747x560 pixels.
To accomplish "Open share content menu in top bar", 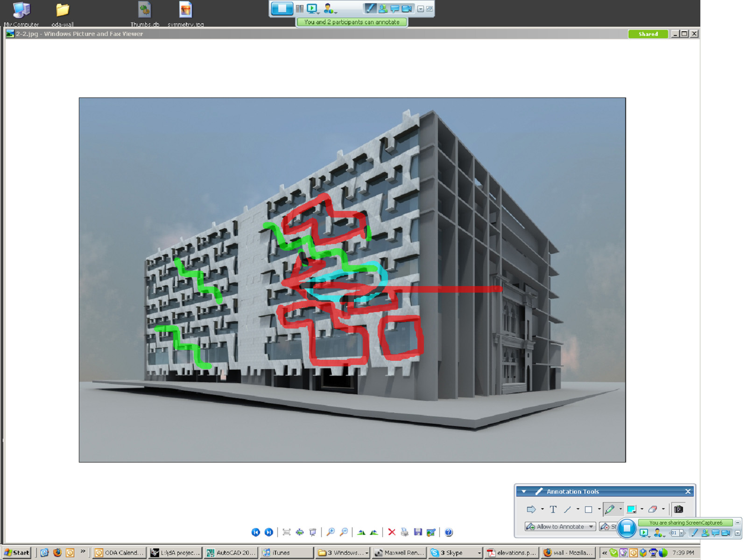I will point(313,8).
